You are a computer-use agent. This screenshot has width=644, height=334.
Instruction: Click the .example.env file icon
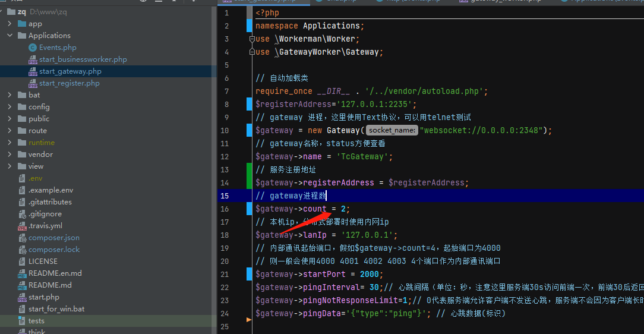22,190
